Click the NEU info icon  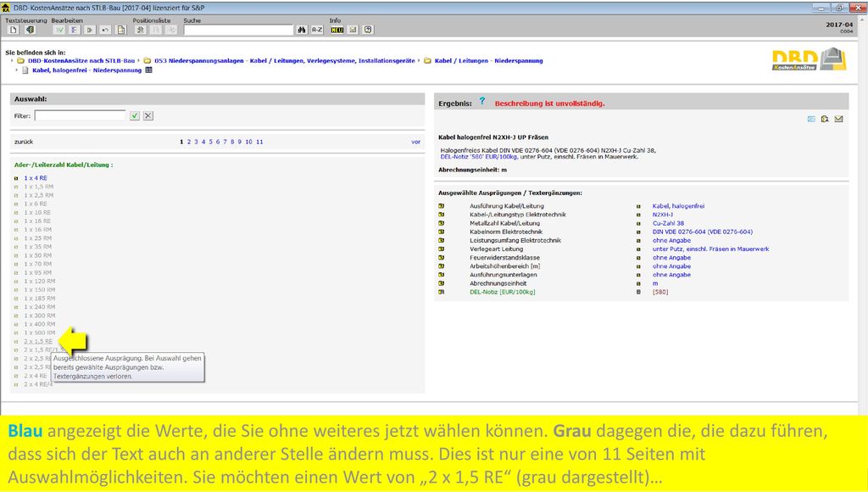[337, 30]
